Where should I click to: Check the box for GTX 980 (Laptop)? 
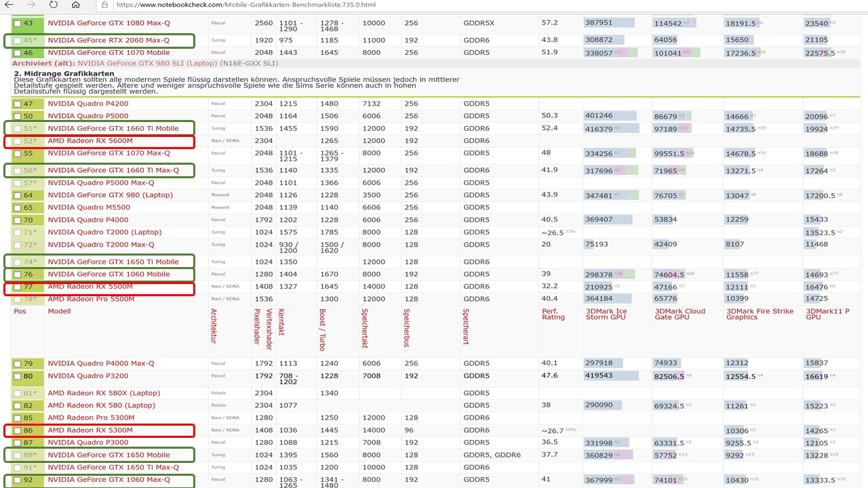[18, 196]
